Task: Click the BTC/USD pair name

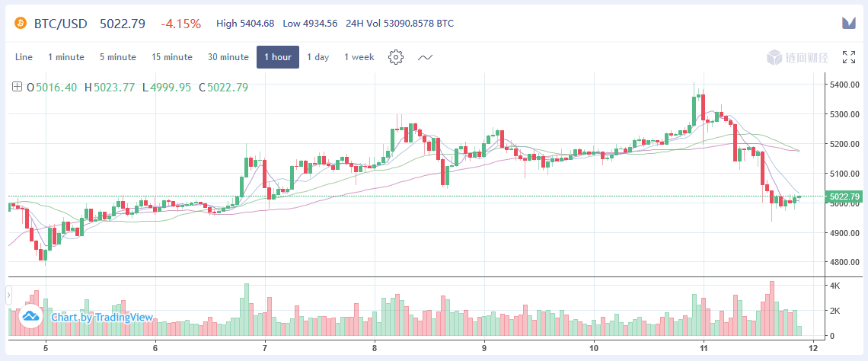Action: 62,24
